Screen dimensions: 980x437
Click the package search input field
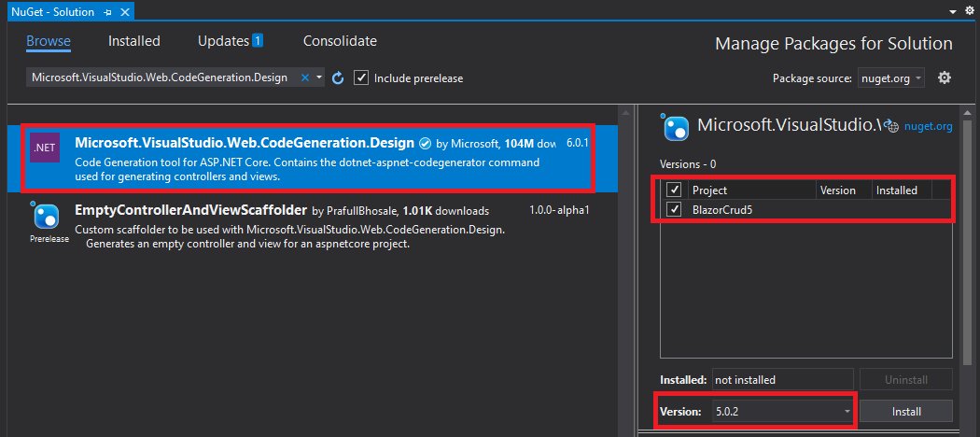click(x=160, y=78)
